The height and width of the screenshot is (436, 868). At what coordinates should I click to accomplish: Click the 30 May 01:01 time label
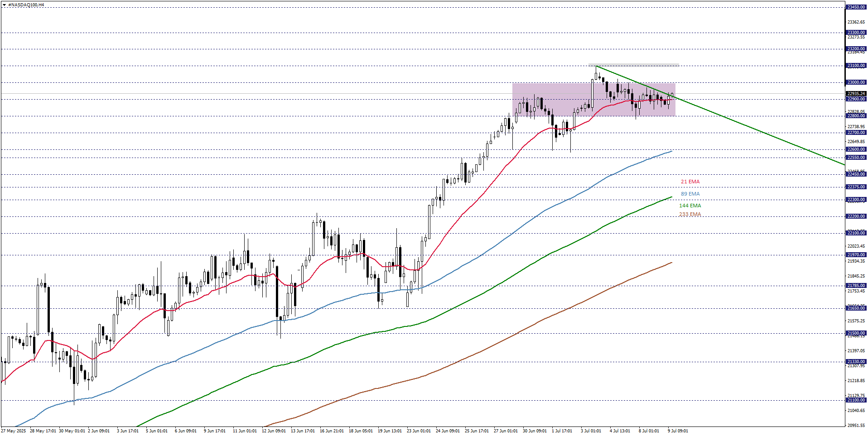tap(72, 431)
